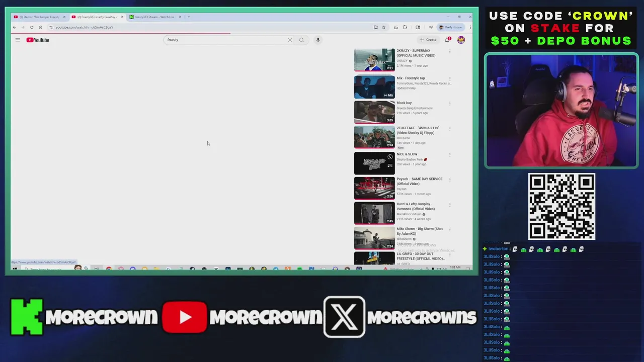This screenshot has width=644, height=362.
Task: Open options menu for Rucci & Lefty Gunplay
Action: click(x=450, y=205)
